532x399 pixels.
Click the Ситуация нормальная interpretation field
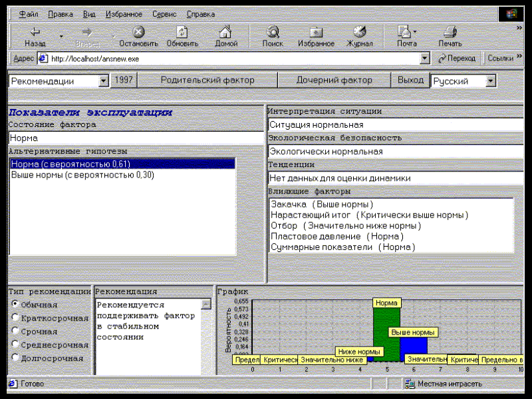396,125
